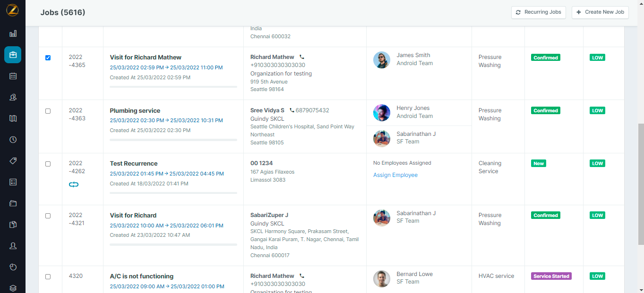This screenshot has width=644, height=293.
Task: Open the price tag icon in sidebar
Action: pos(13,161)
